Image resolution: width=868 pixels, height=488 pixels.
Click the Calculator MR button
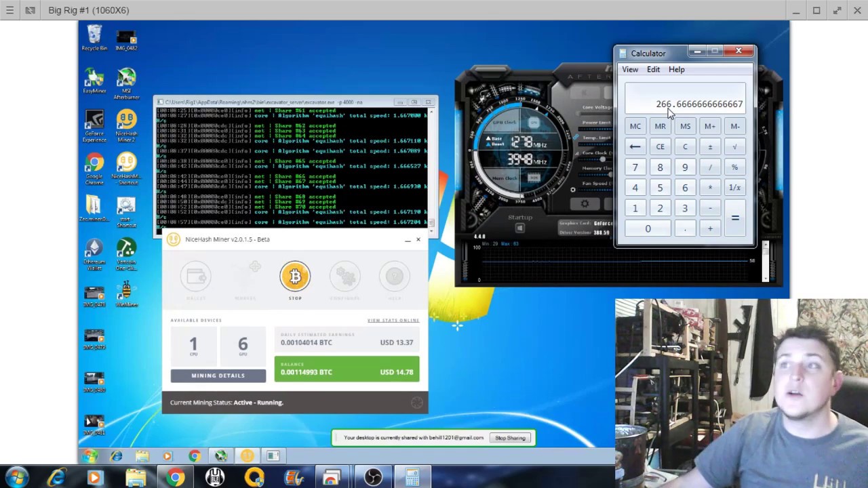(660, 126)
